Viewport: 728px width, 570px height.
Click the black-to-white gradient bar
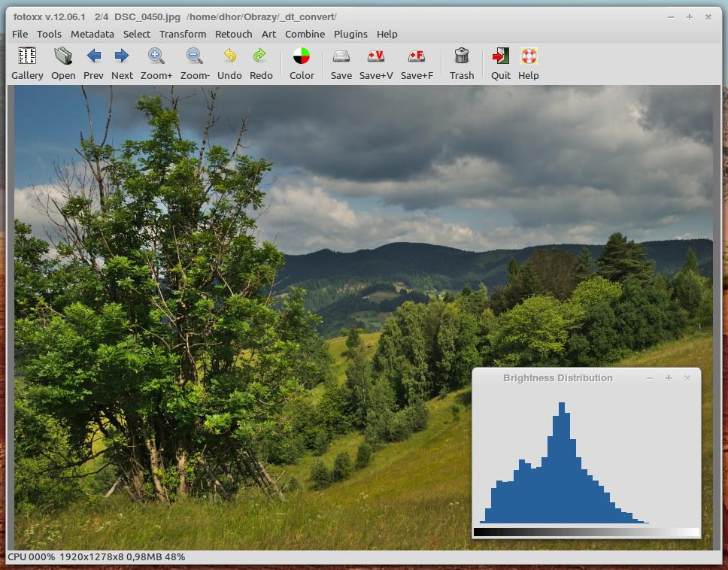click(x=587, y=532)
